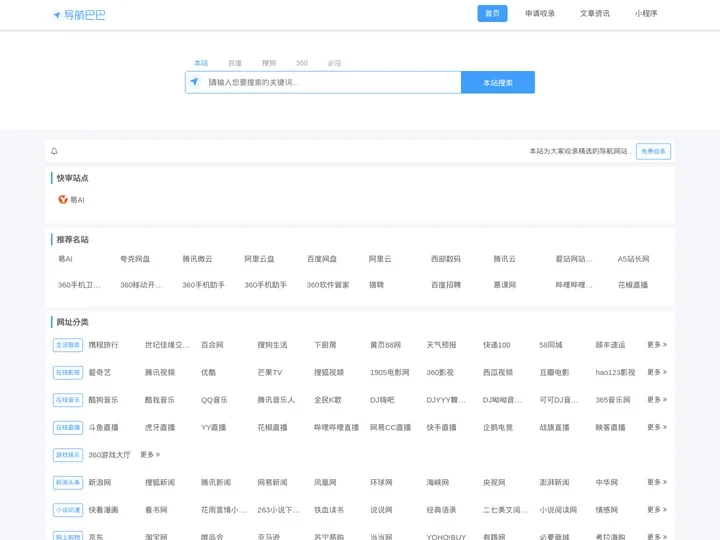Image resolution: width=720 pixels, height=540 pixels.
Task: Open the 58同城 link
Action: (x=551, y=345)
